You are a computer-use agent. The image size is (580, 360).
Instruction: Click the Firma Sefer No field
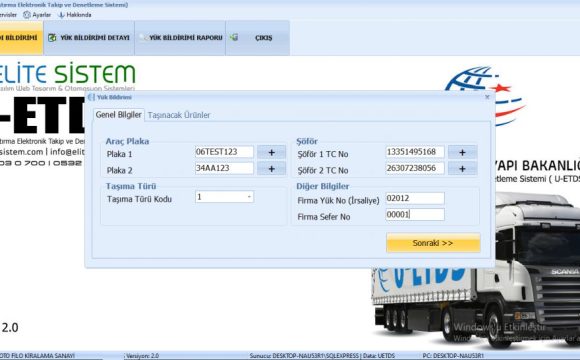tap(415, 215)
